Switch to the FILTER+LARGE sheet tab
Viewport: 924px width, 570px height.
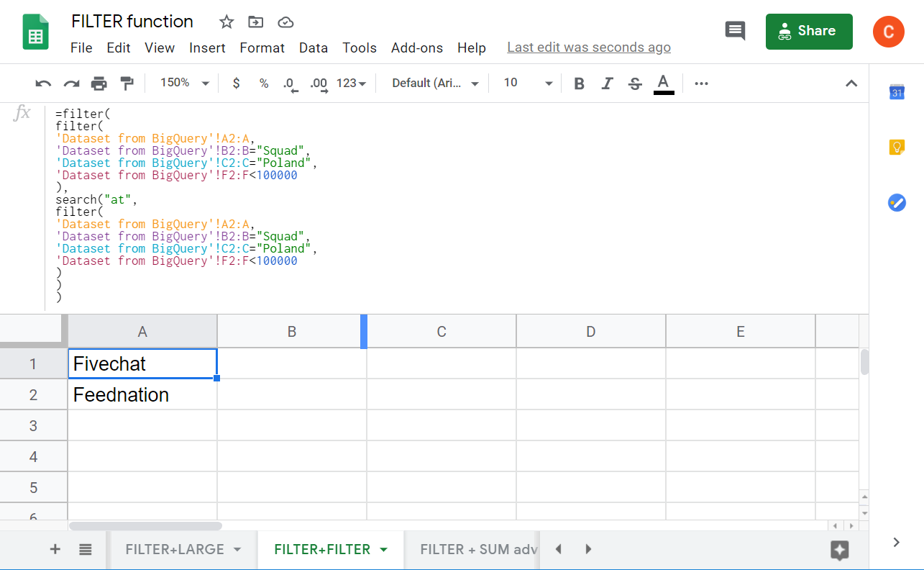pyautogui.click(x=175, y=548)
